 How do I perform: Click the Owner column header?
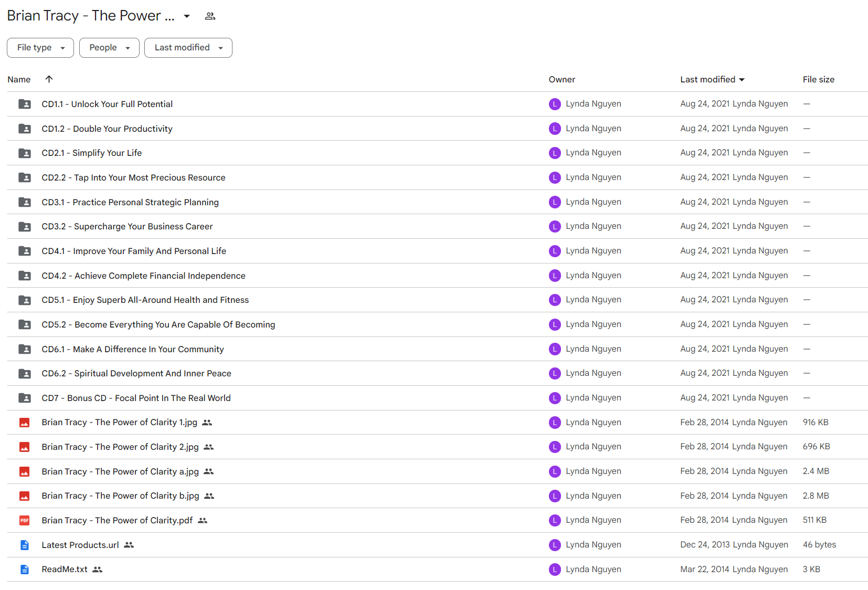[562, 79]
